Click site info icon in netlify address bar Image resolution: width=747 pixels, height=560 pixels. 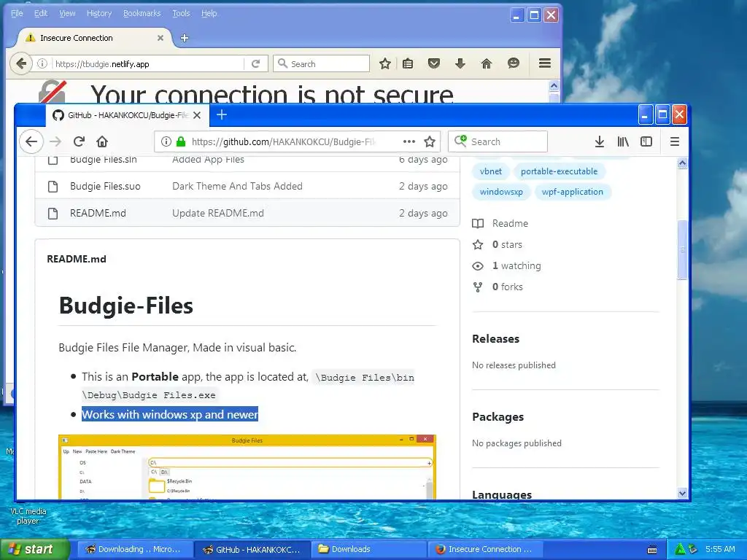[x=42, y=63]
